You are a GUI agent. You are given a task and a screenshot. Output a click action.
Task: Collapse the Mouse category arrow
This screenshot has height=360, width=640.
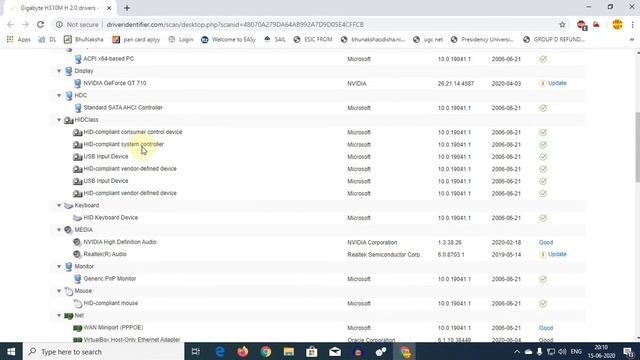coord(59,291)
